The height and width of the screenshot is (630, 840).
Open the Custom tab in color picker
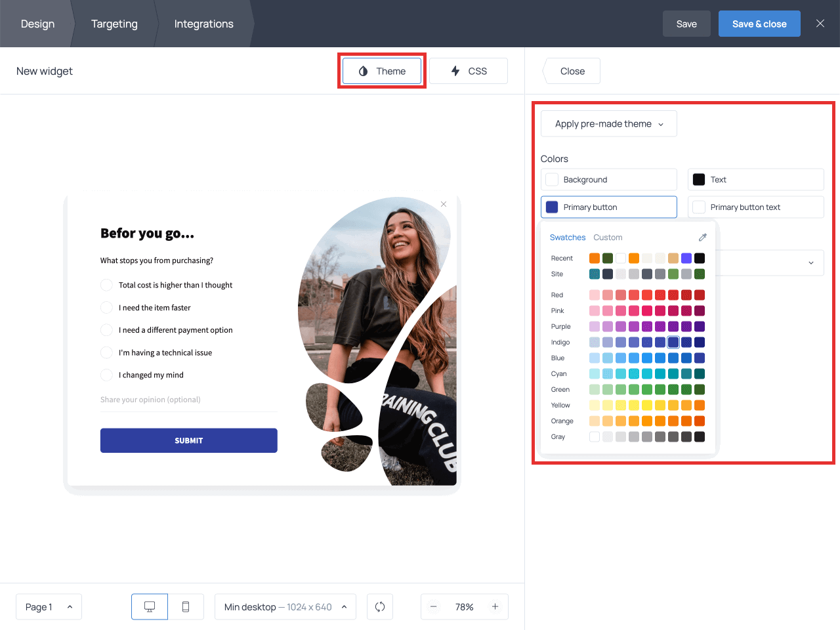coord(608,238)
